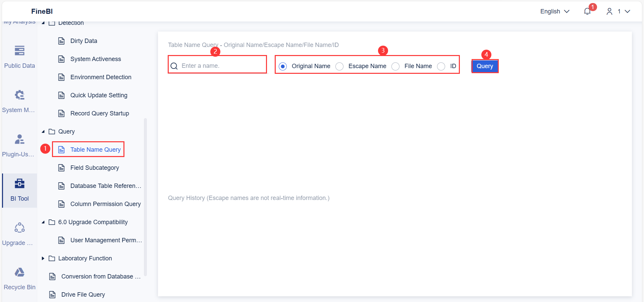Open the user account dropdown chevron
644x302 pixels.
(627, 11)
